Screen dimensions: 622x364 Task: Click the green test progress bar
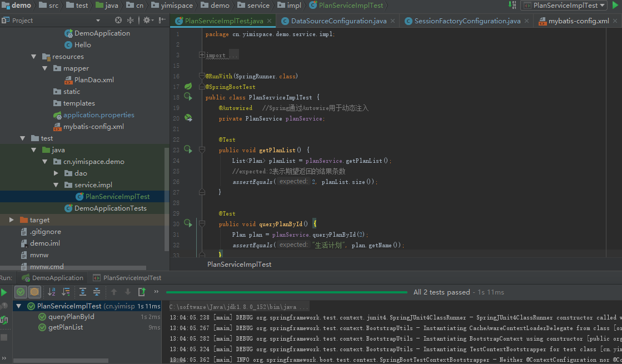pos(286,292)
